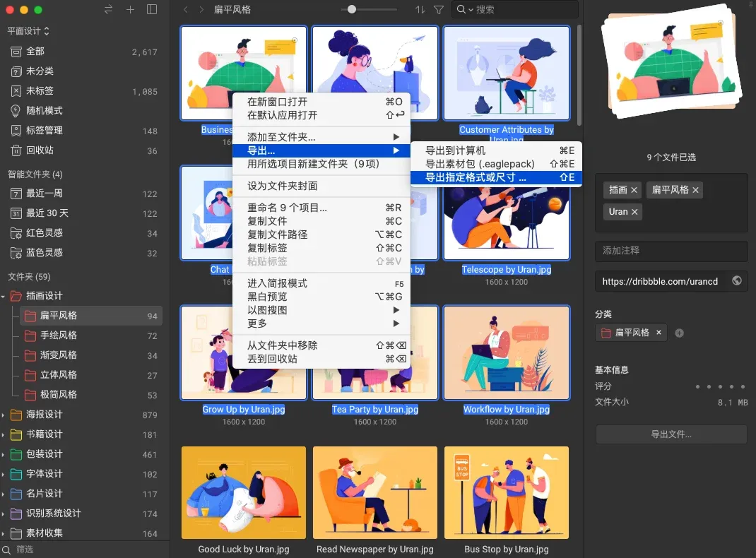756x558 pixels.
Task: Choose 进入简报模式 menu item
Action: click(x=321, y=283)
